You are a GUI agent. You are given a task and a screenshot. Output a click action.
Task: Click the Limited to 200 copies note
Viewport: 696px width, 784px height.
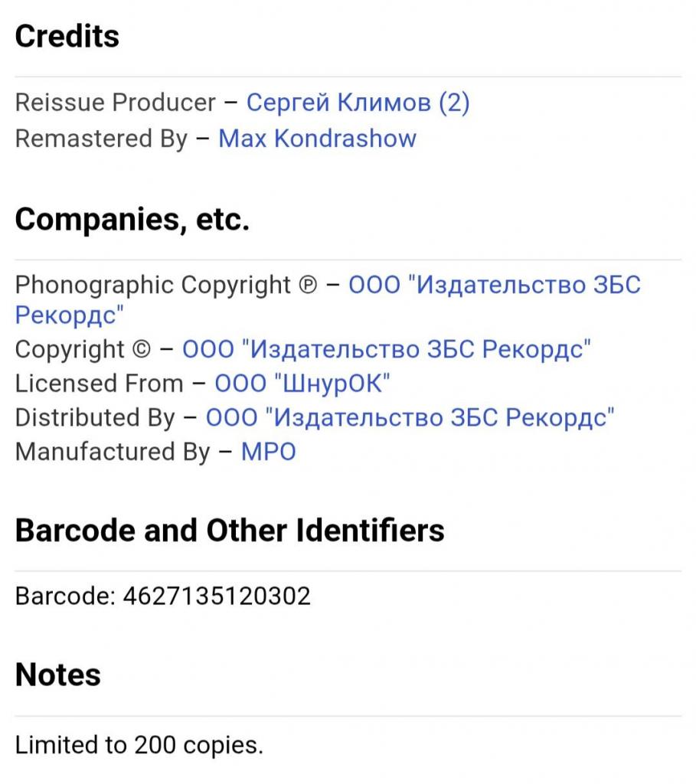[139, 745]
